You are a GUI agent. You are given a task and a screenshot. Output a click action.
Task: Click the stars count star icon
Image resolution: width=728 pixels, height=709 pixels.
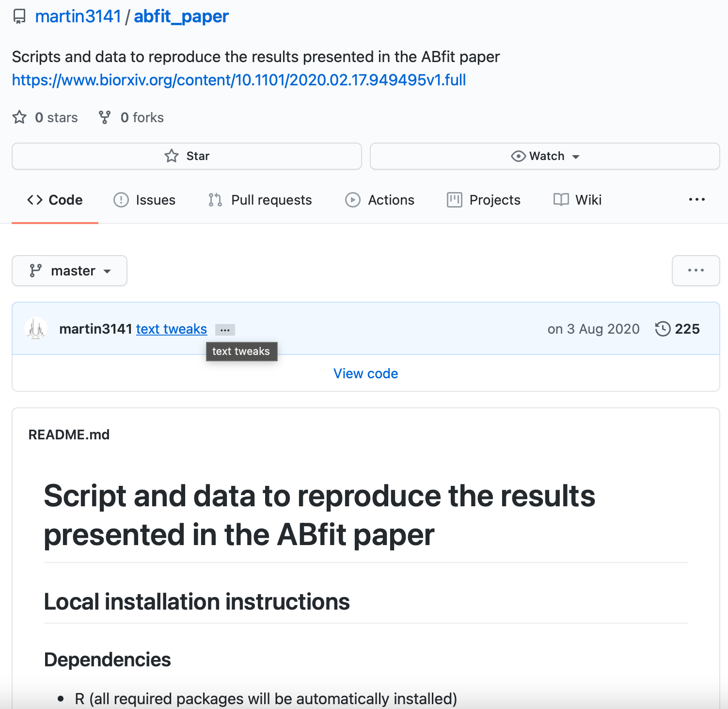pyautogui.click(x=19, y=117)
